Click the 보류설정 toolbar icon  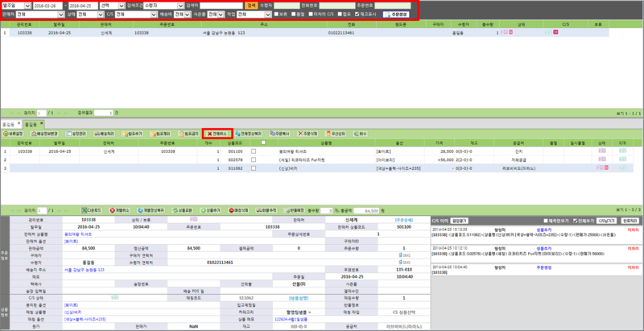click(x=14, y=133)
